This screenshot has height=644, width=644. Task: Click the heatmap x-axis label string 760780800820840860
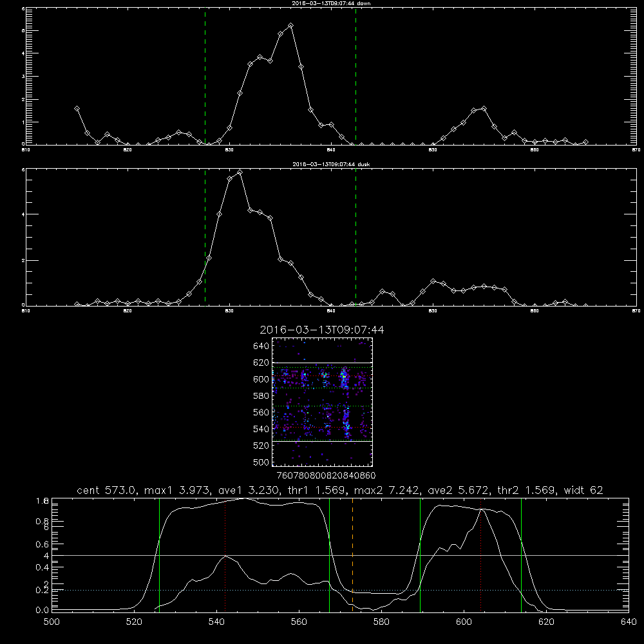[x=326, y=476]
